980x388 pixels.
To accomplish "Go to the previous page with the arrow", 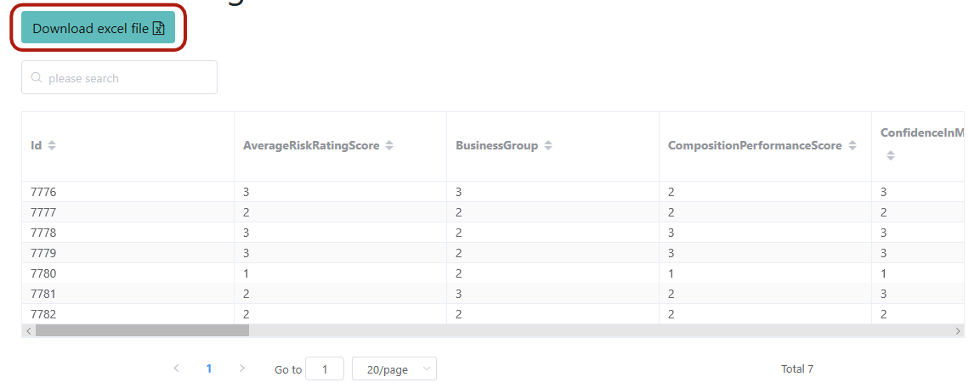I will 176,368.
